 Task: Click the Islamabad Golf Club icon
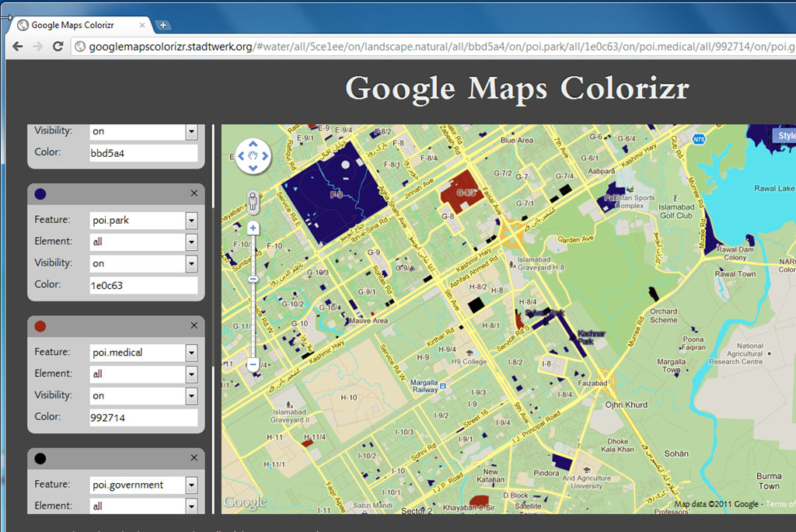pos(676,198)
